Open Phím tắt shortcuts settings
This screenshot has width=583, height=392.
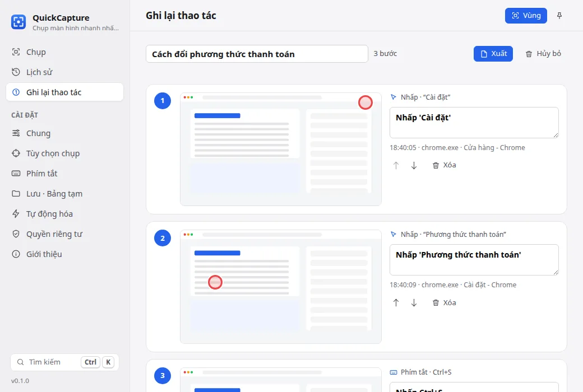point(64,174)
